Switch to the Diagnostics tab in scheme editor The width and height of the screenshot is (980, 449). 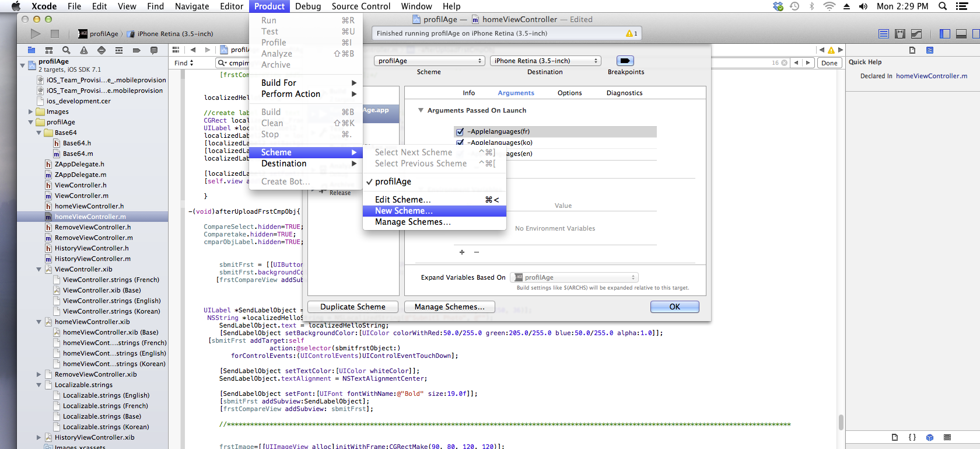click(x=625, y=93)
